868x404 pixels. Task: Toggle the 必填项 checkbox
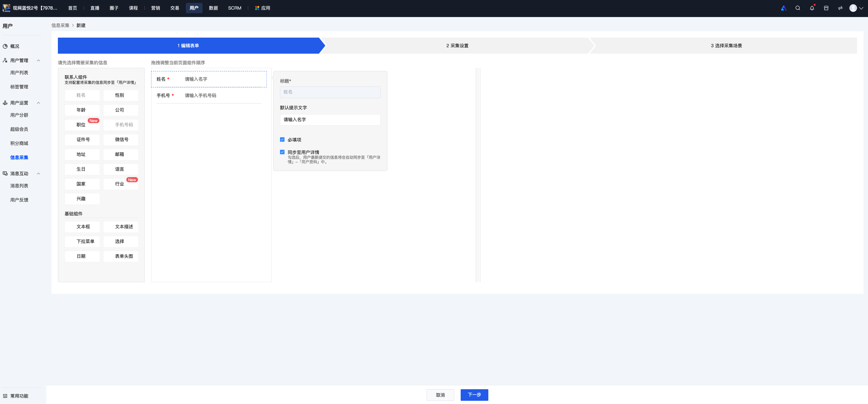(x=282, y=139)
